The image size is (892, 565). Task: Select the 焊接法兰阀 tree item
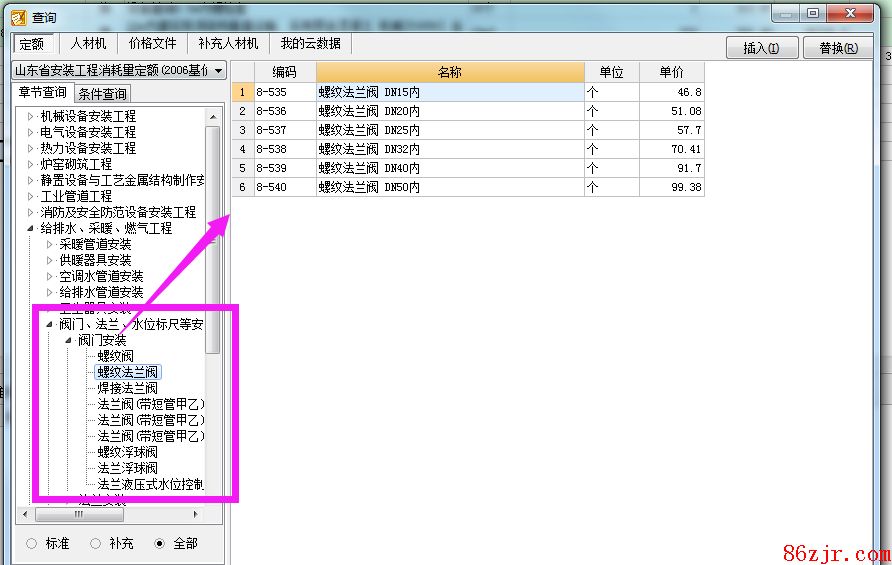tap(127, 388)
